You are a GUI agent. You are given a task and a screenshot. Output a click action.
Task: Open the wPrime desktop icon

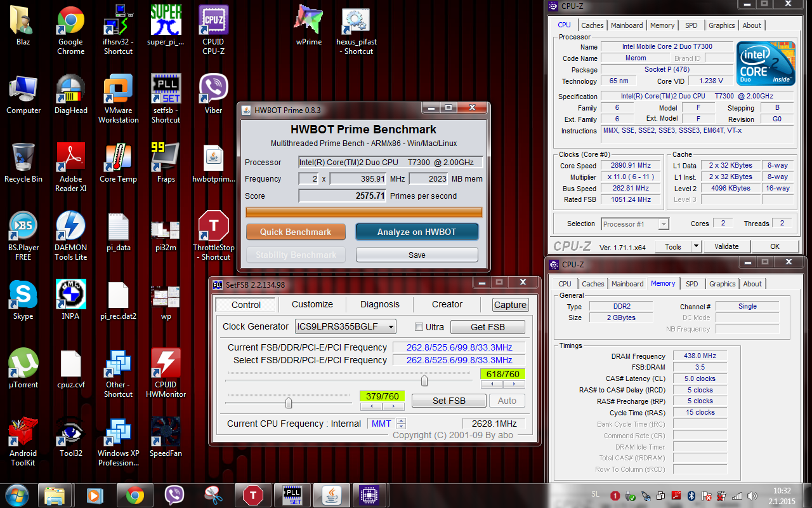click(x=309, y=25)
